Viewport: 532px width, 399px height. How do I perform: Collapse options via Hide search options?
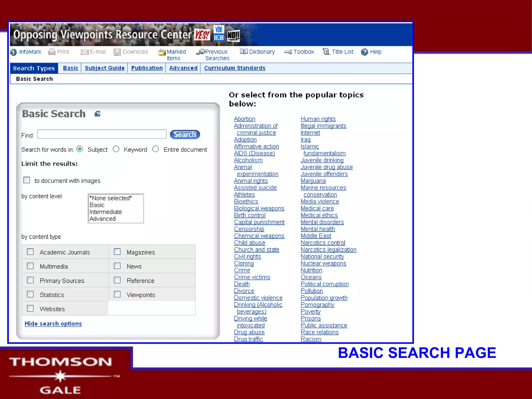pyautogui.click(x=53, y=324)
